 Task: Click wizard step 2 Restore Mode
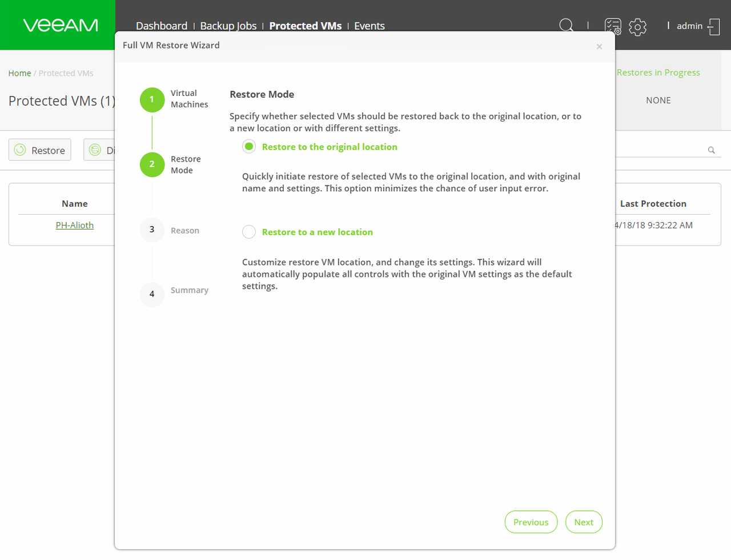tap(152, 164)
